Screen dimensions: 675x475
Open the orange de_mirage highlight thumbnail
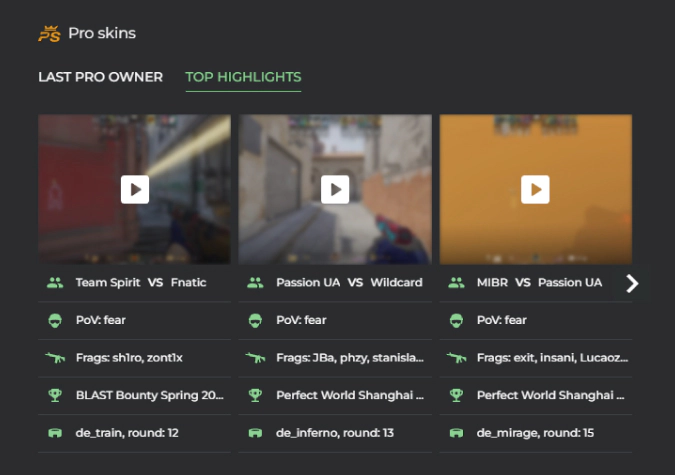tap(536, 189)
